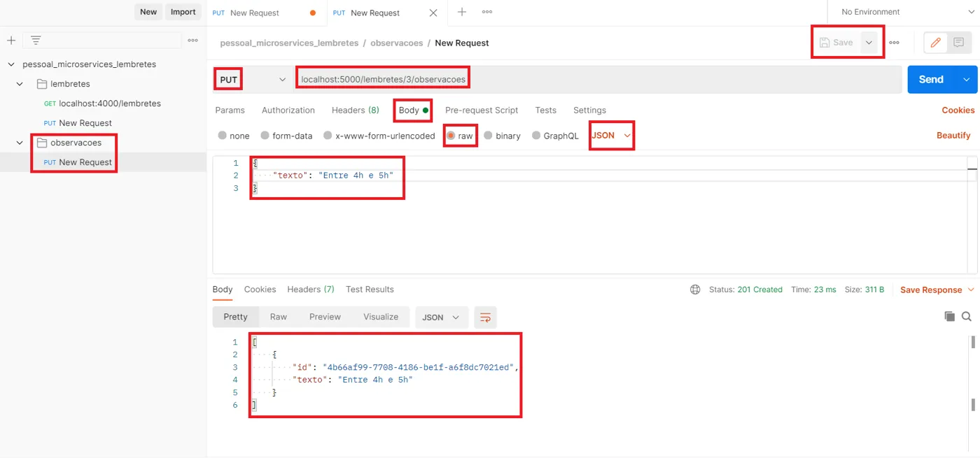This screenshot has height=458, width=980.
Task: Collapse the lembretes folder chevron
Action: (20, 84)
